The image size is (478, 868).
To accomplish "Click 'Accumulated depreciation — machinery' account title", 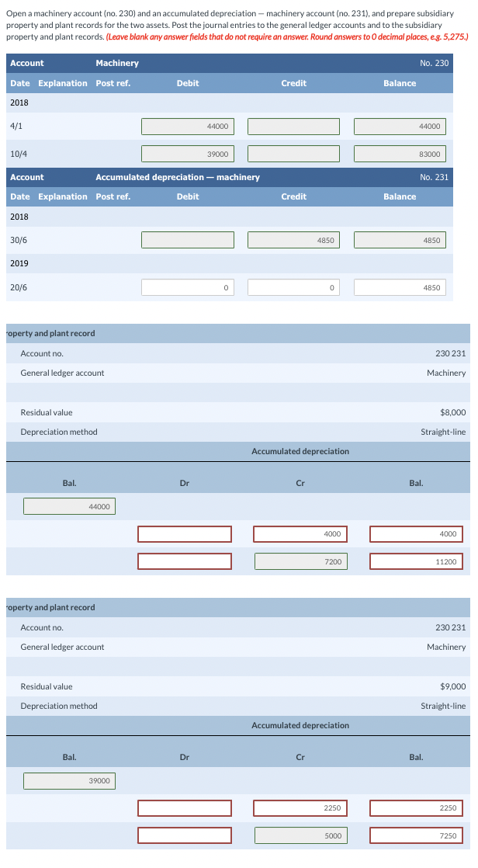I will 178,177.
